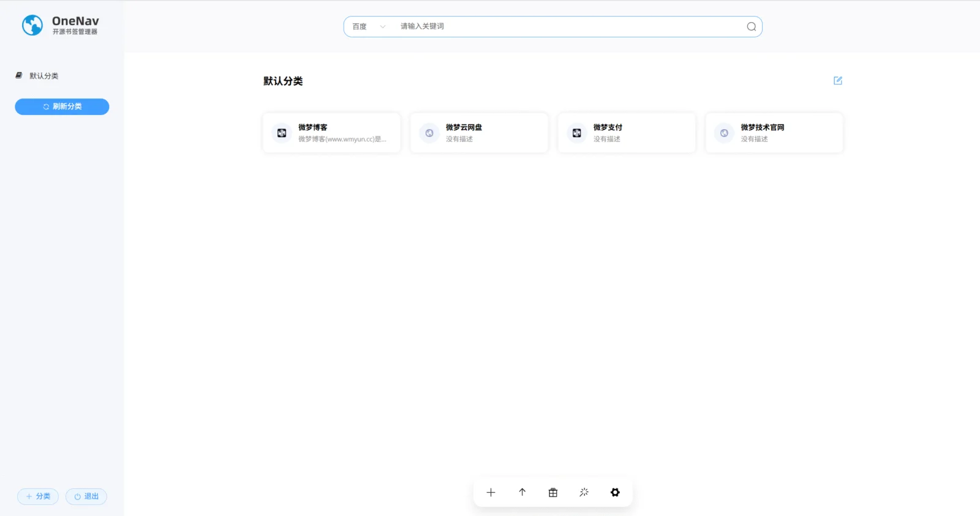
Task: Edit the 默认分类 category via pencil icon
Action: (838, 80)
